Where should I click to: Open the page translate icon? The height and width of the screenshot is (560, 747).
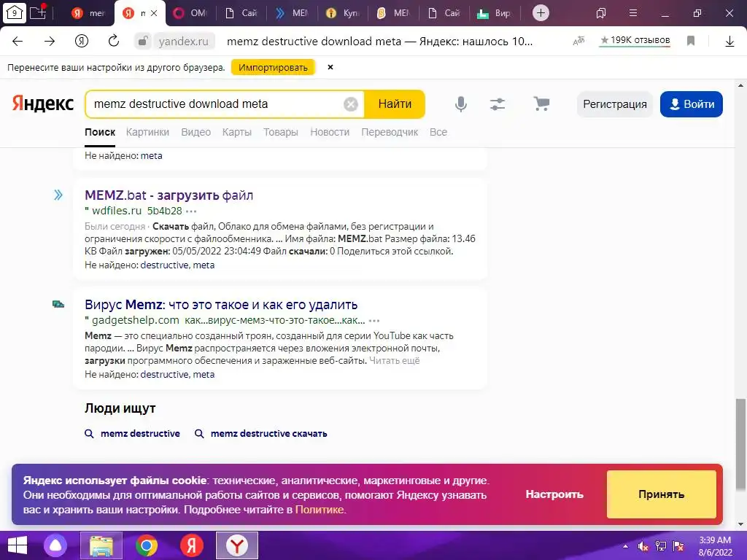point(578,42)
